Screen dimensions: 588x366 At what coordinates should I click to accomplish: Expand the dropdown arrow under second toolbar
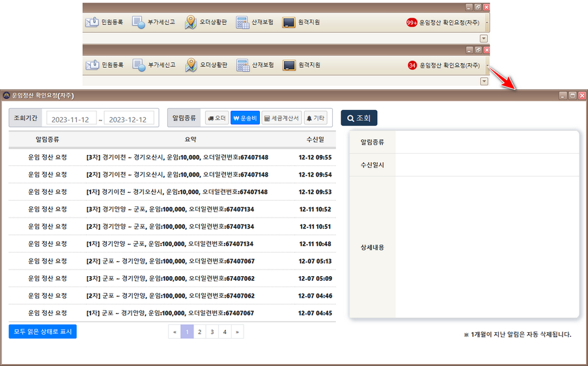[484, 81]
